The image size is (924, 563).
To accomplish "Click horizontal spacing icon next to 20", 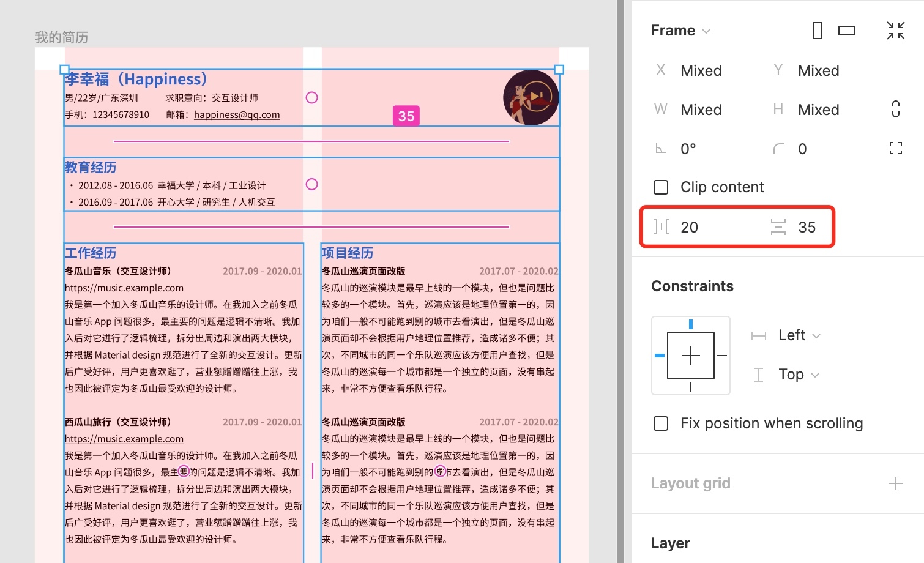I will 661,227.
